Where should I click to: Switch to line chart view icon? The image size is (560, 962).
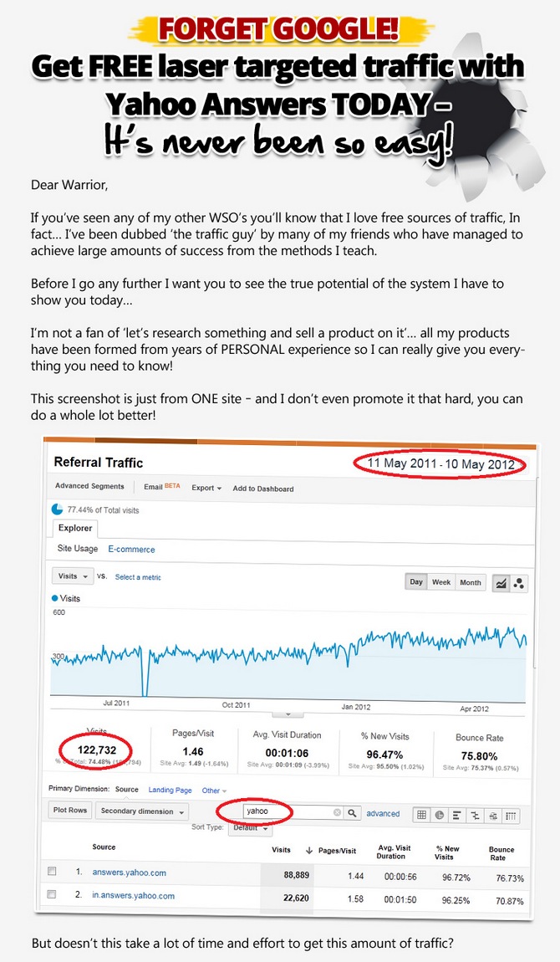(x=501, y=583)
